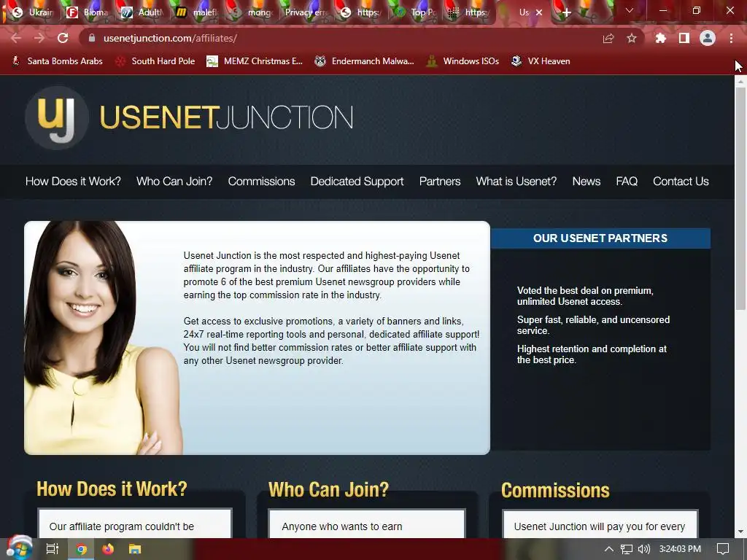
Task: Switch to the Top P tab
Action: point(417,12)
